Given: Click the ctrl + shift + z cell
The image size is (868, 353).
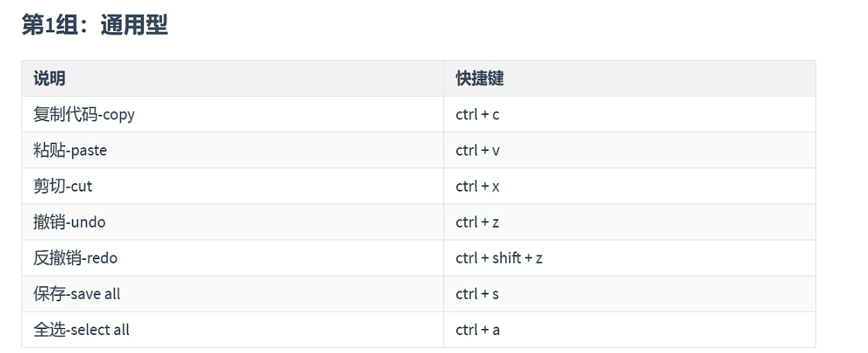Looking at the screenshot, I should click(629, 258).
